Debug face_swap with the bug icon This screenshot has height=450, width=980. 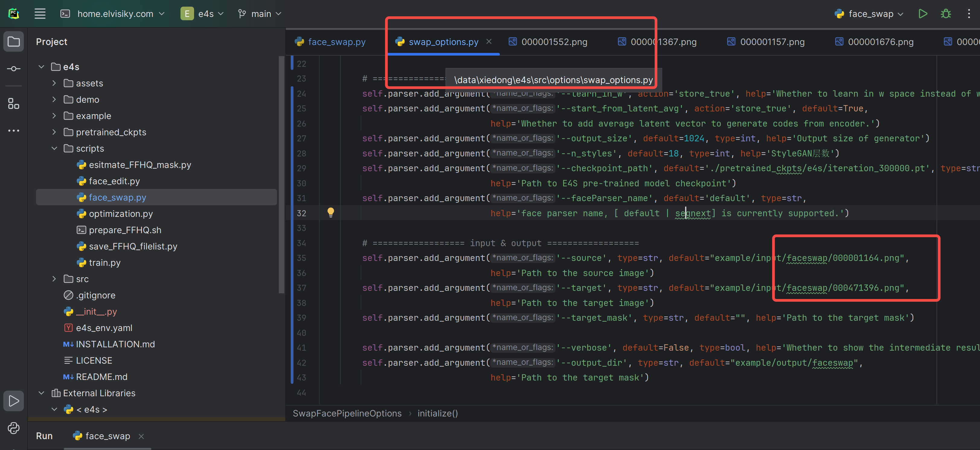(946, 14)
